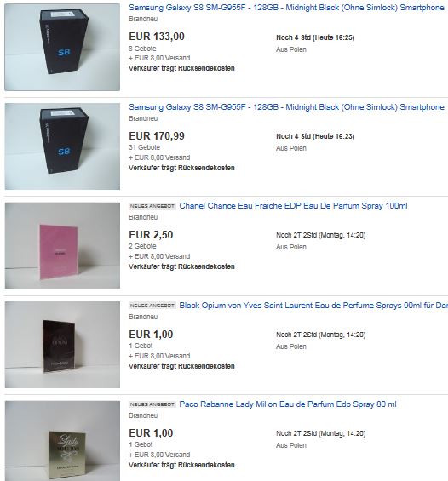Click the 31 Gebote bid count
448x481 pixels.
(144, 147)
